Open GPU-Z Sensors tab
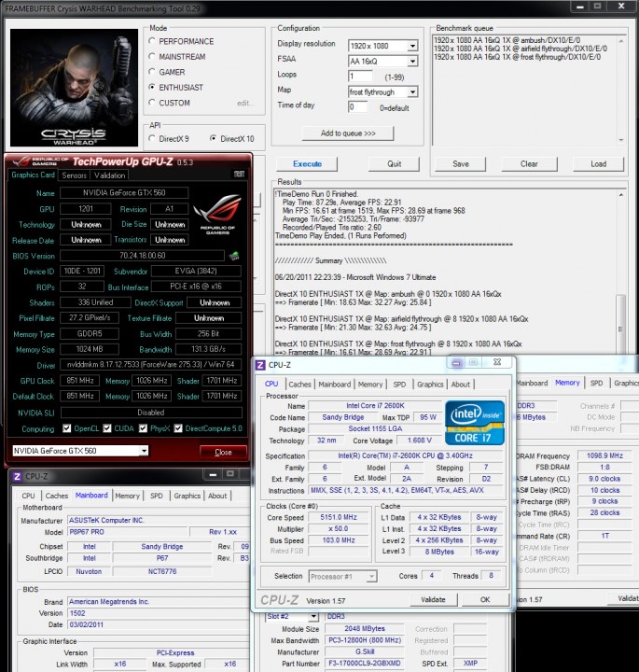 point(74,175)
